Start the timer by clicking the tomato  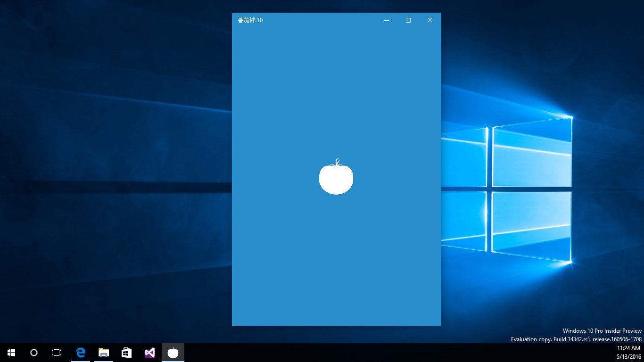(336, 179)
